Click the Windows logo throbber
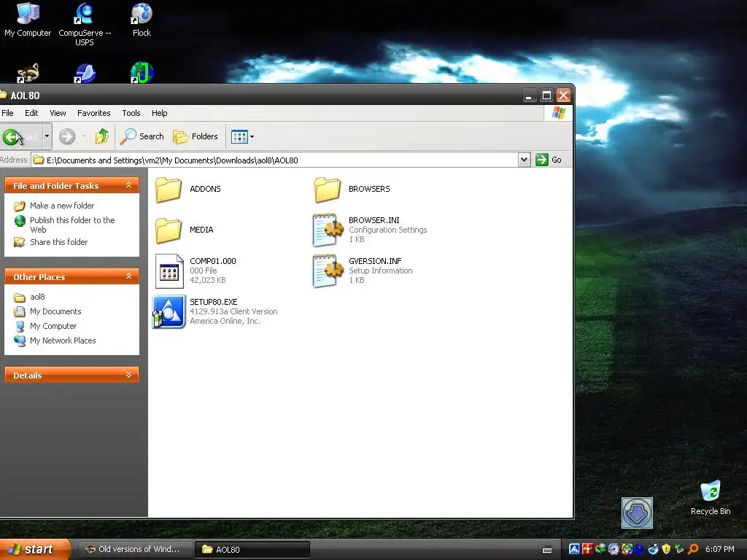Screen dimensions: 747x560 558,113
